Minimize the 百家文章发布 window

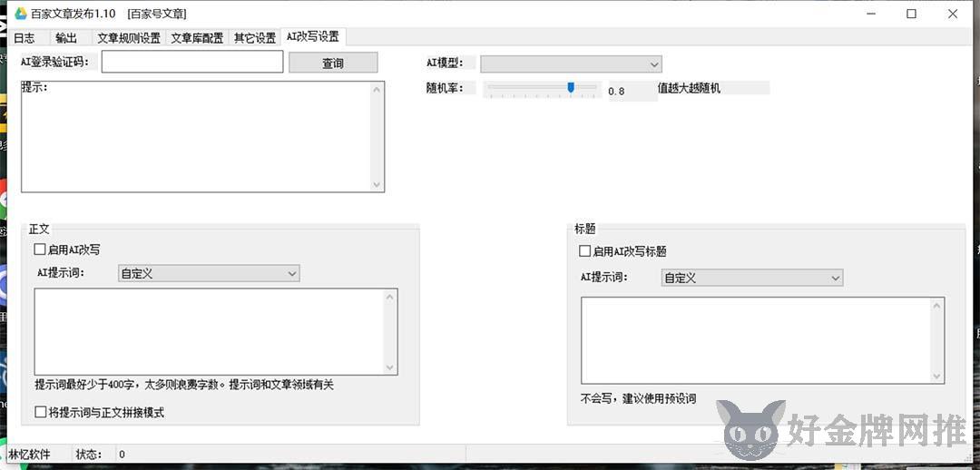(871, 14)
